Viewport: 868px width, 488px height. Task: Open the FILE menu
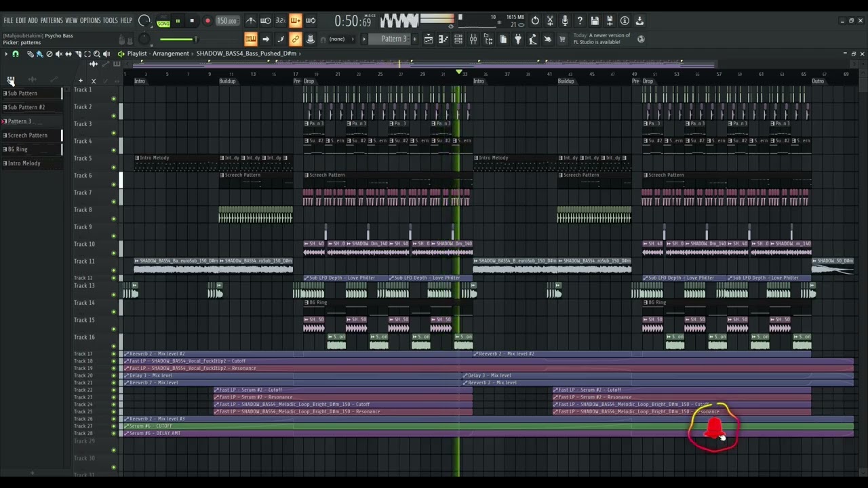(x=8, y=21)
